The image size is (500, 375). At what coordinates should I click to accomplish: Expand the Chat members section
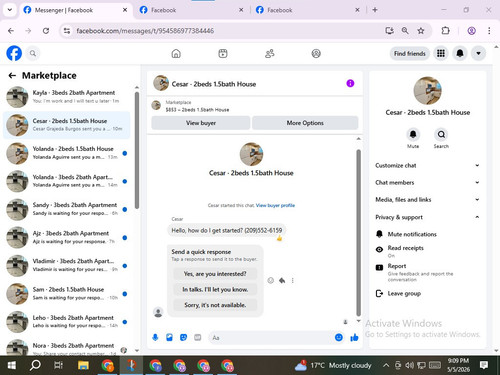427,182
